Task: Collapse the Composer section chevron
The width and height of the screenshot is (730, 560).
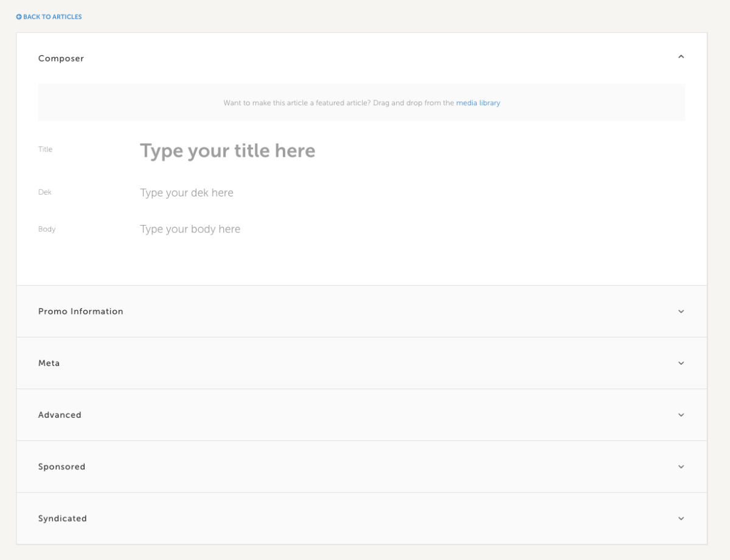Action: pyautogui.click(x=681, y=57)
